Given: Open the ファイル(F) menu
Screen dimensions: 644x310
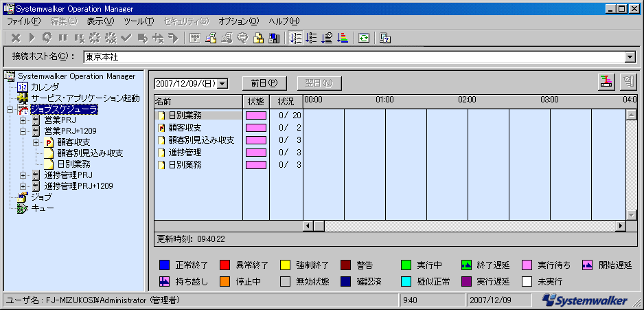Looking at the screenshot, I should click(24, 21).
